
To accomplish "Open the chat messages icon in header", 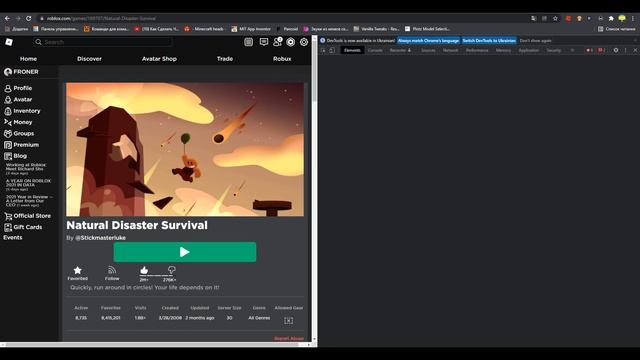I will [x=264, y=42].
